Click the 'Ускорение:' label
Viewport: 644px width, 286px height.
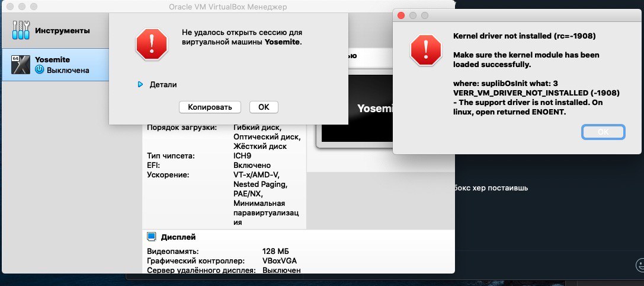(168, 175)
